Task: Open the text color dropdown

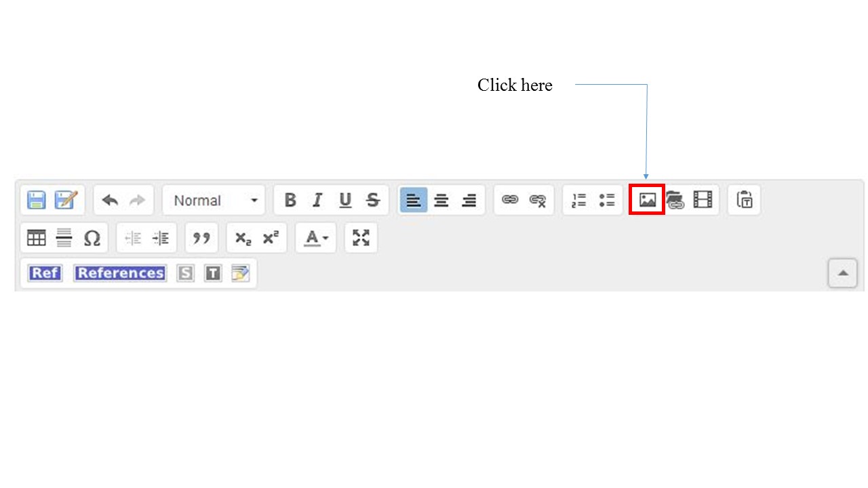Action: coord(315,238)
